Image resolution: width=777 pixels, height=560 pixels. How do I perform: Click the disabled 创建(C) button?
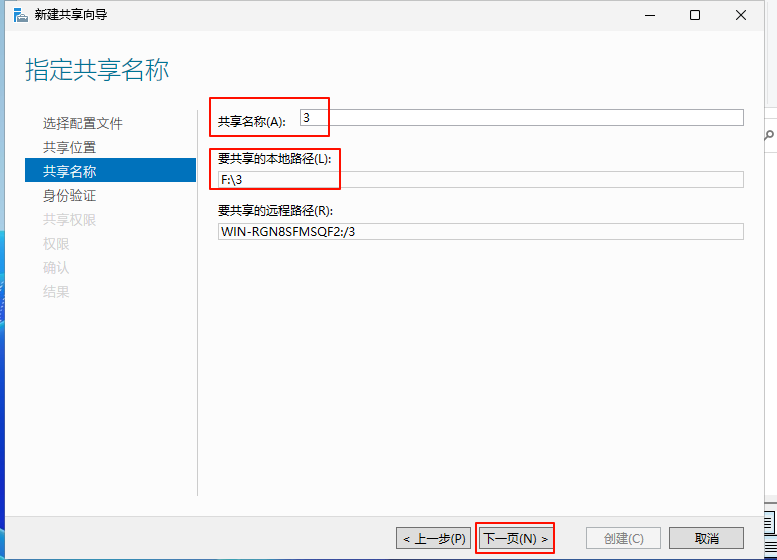[623, 538]
